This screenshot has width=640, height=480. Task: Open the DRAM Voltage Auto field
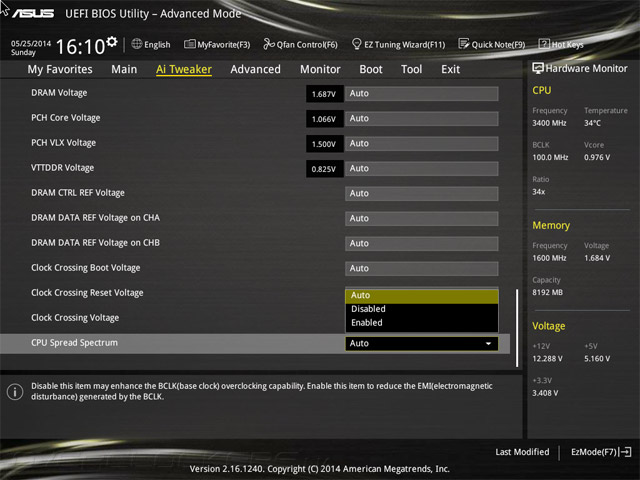[422, 93]
